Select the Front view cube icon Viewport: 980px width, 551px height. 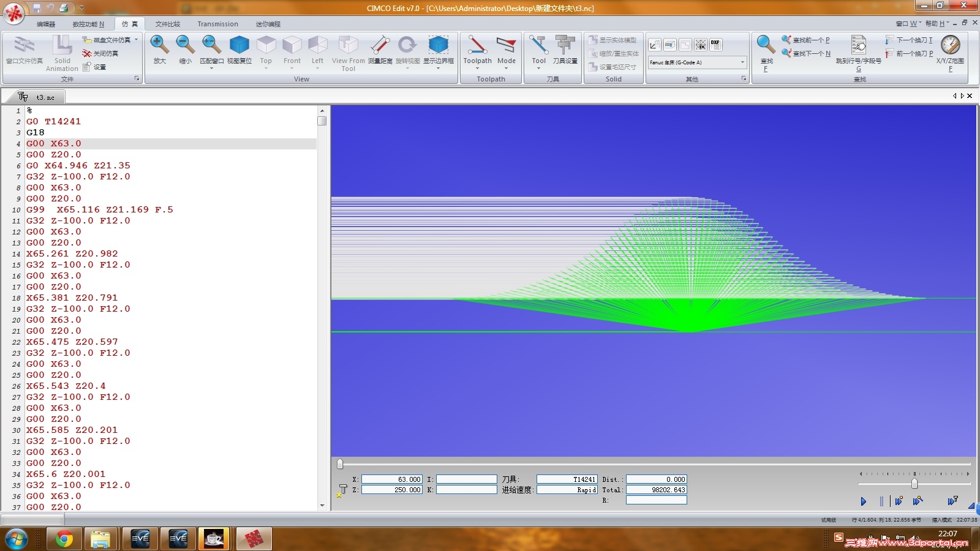pyautogui.click(x=292, y=45)
